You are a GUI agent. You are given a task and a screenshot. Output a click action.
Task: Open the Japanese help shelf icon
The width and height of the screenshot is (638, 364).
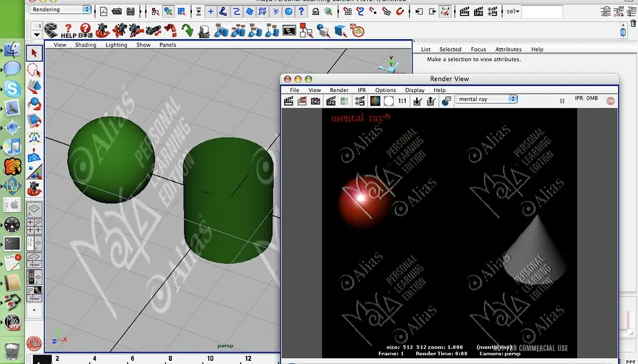click(85, 31)
